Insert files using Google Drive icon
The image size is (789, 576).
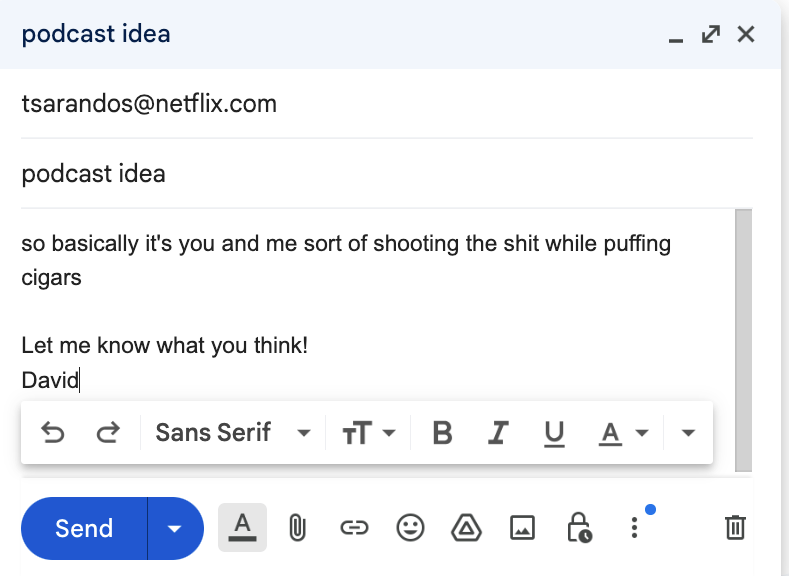pyautogui.click(x=466, y=528)
